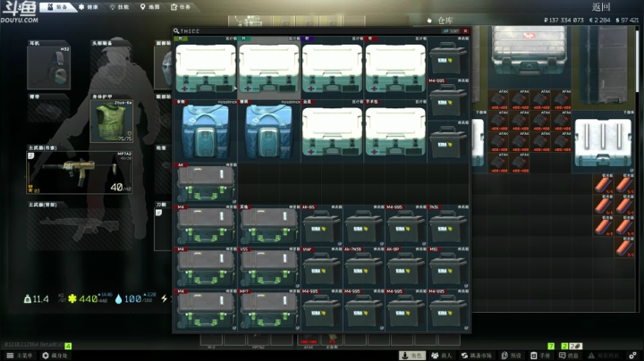Open the 技能 skills tab

[120, 7]
